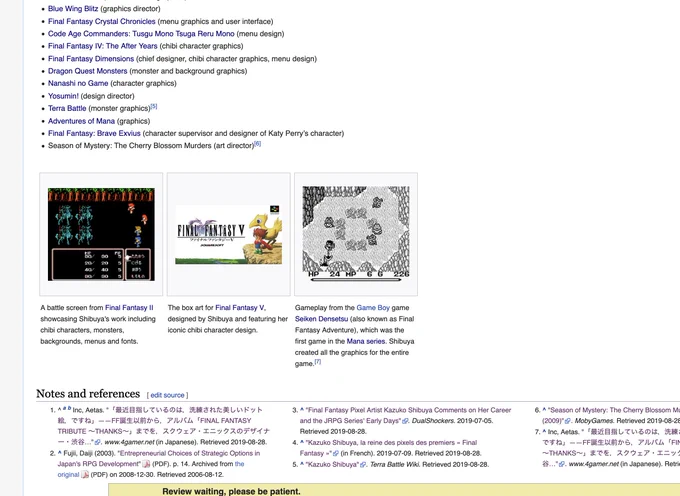Open the archived original link

pyautogui.click(x=151, y=469)
